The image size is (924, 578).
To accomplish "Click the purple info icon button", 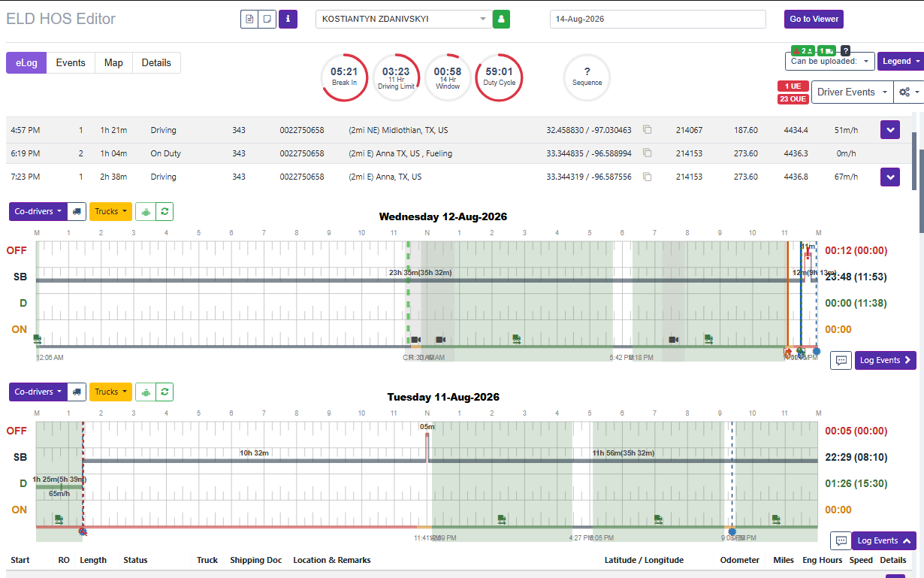I will point(288,19).
